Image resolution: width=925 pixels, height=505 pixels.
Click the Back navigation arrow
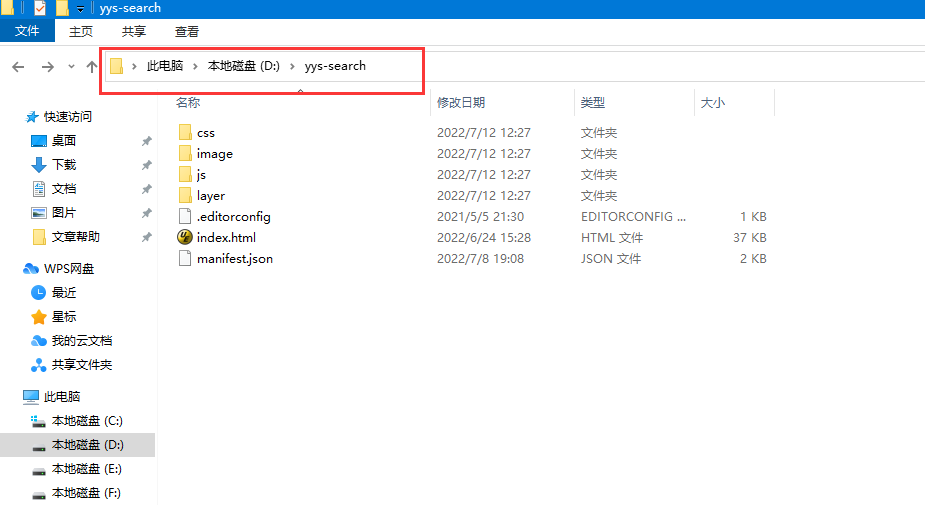(18, 67)
